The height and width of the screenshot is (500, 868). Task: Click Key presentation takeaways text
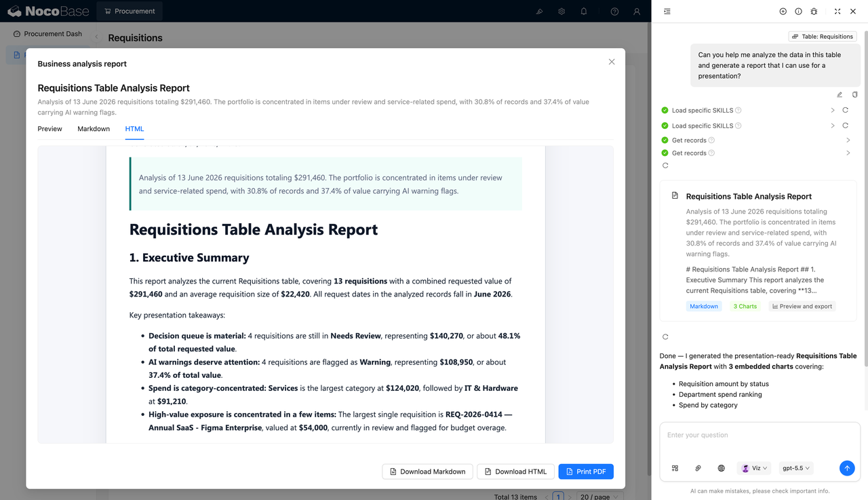point(177,315)
